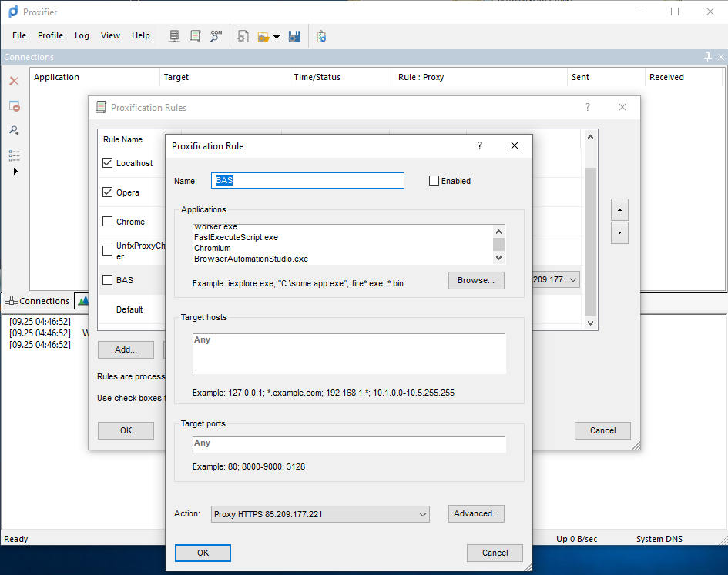This screenshot has width=728, height=575.
Task: Check the UnfxProxyChecker rule checkbox
Action: pos(107,251)
